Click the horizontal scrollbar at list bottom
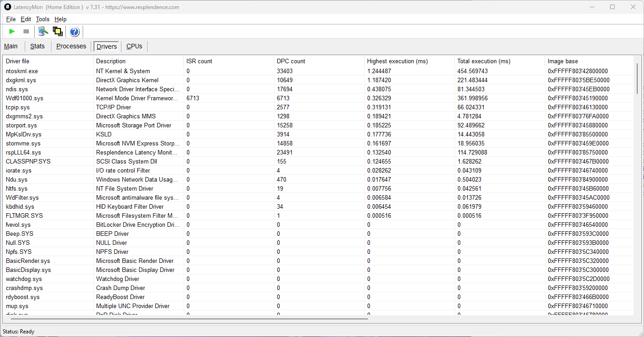Viewport: 644px width, 337px height. [186, 319]
